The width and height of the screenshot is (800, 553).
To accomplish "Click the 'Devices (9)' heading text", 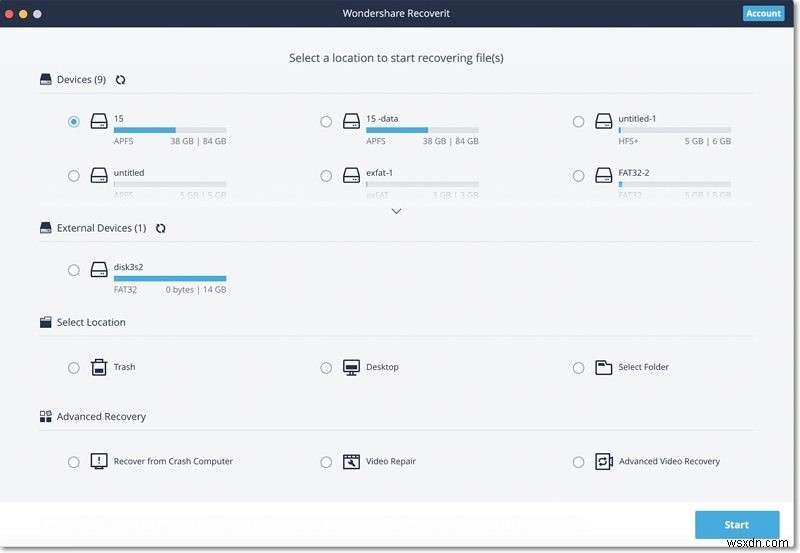I will [x=81, y=80].
